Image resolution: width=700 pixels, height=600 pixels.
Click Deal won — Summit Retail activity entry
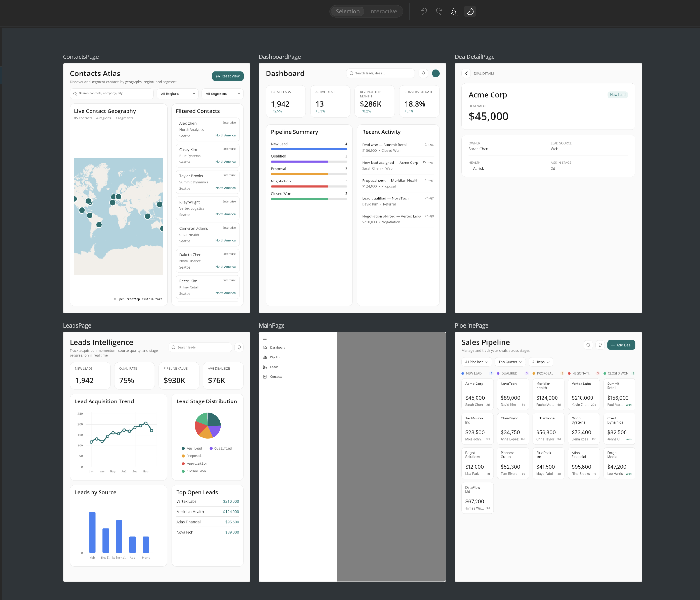click(398, 148)
